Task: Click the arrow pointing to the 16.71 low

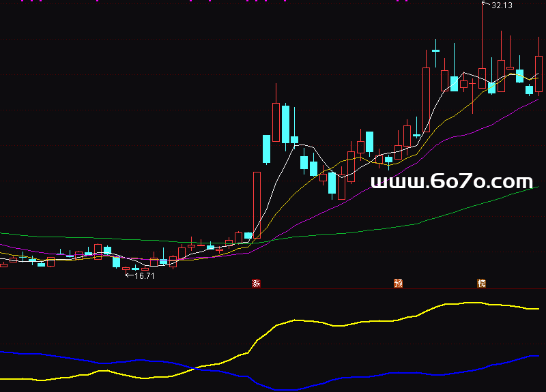Action: (x=128, y=275)
